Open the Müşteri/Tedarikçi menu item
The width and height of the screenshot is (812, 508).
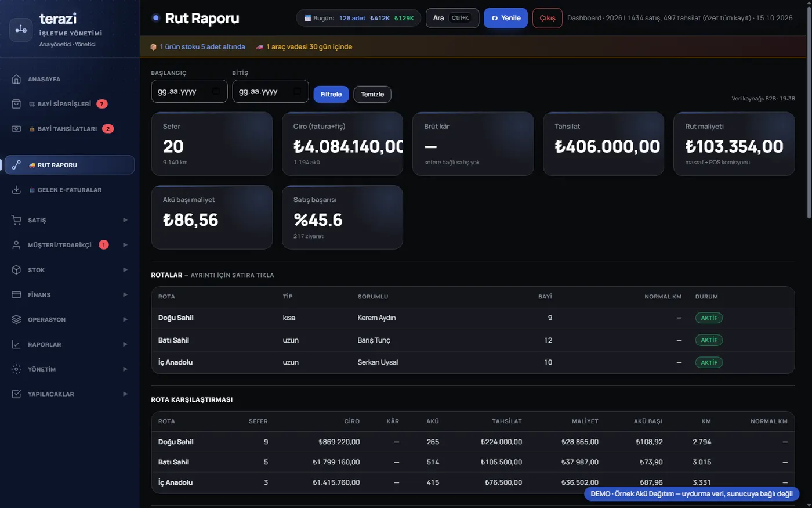click(x=70, y=245)
